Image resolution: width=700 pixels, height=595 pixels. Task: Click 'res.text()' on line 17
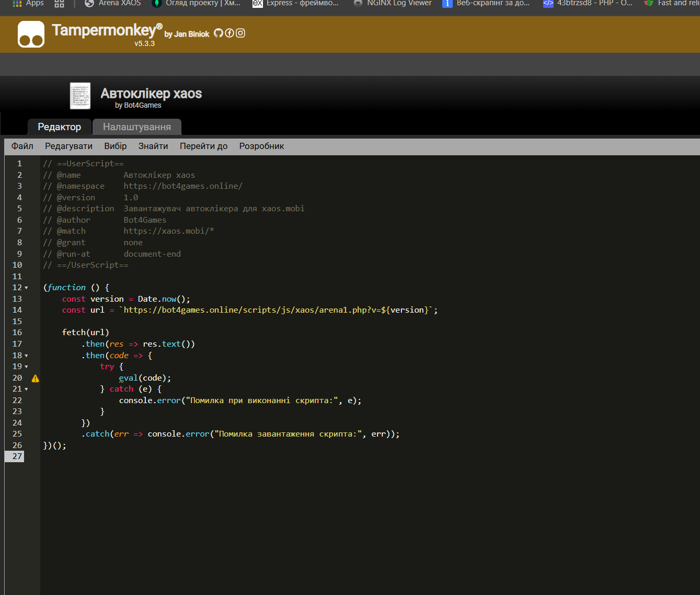tap(166, 344)
